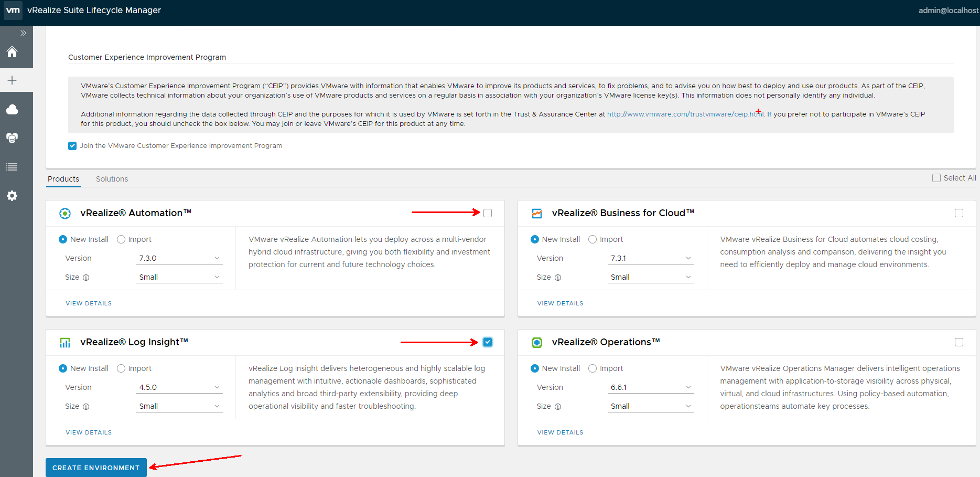Click the Create Environment button
The width and height of the screenshot is (980, 477).
tap(96, 468)
